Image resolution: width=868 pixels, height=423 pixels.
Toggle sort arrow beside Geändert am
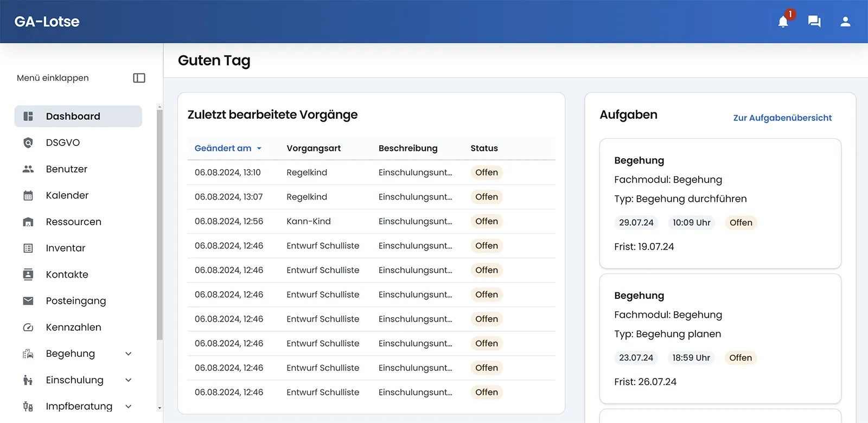click(x=259, y=149)
